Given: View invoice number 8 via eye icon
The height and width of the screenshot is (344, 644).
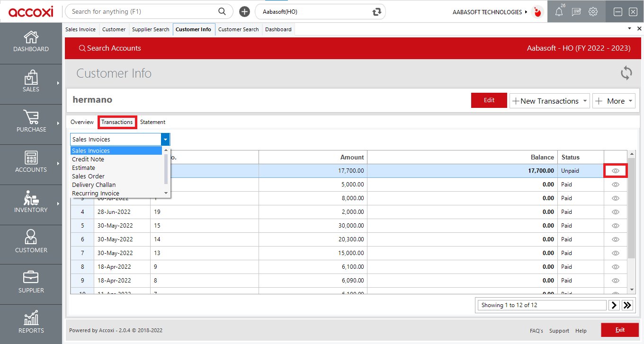Looking at the screenshot, I should (x=616, y=281).
